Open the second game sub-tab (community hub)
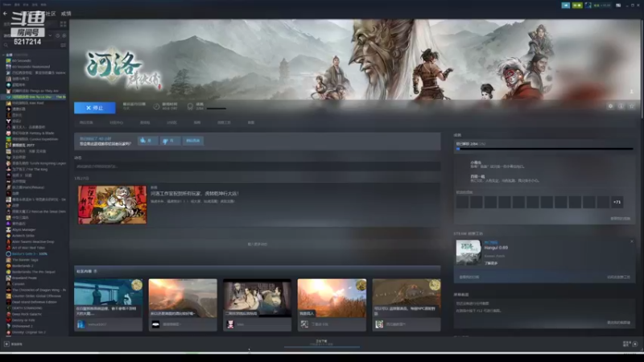 (116, 123)
